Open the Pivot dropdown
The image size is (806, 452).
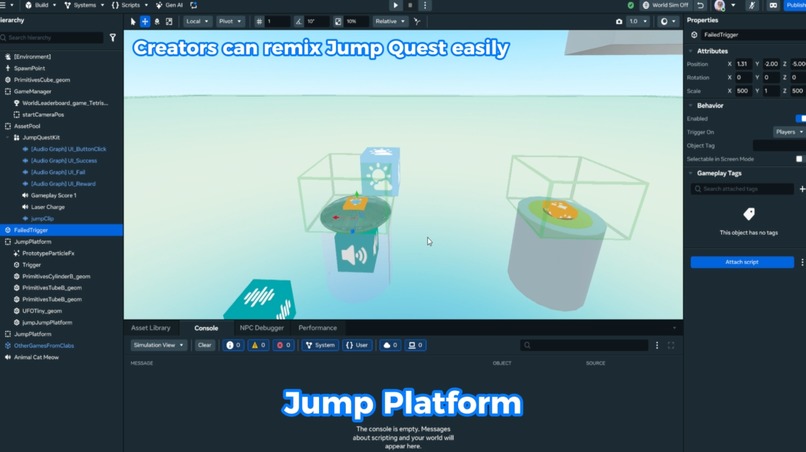(x=230, y=22)
